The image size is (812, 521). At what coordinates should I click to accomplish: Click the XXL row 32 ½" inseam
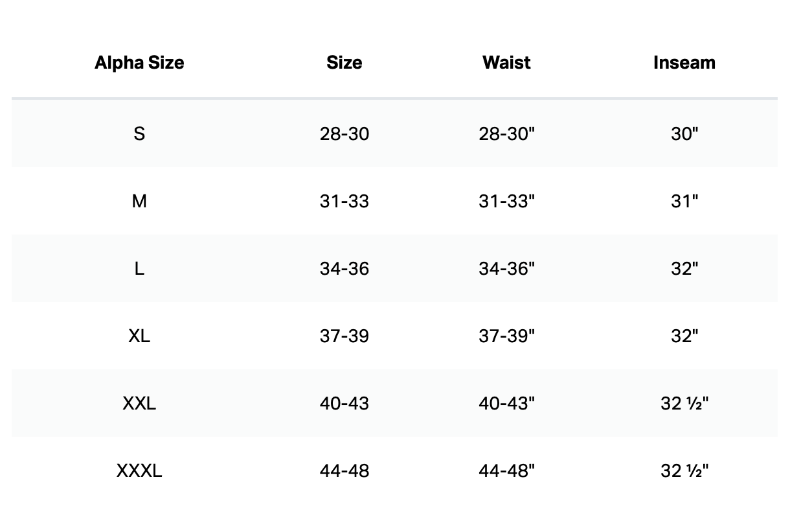click(684, 404)
